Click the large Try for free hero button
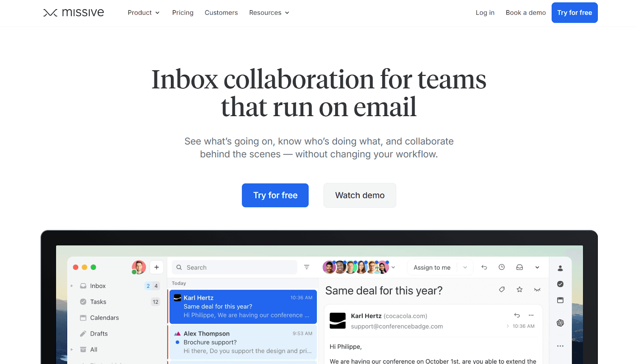This screenshot has height=364, width=636. coord(275,195)
